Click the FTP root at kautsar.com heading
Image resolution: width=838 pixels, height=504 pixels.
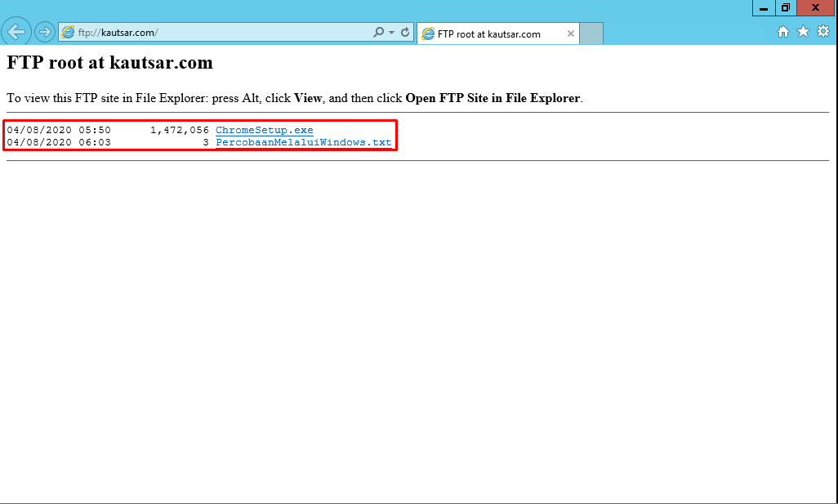click(x=109, y=62)
